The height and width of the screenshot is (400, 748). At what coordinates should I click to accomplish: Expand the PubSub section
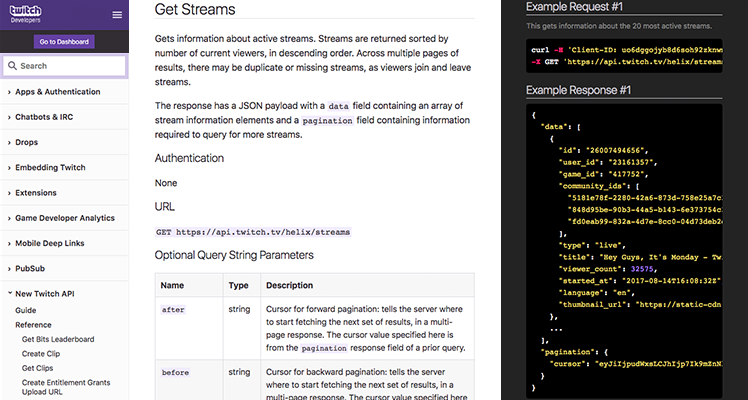(64, 268)
